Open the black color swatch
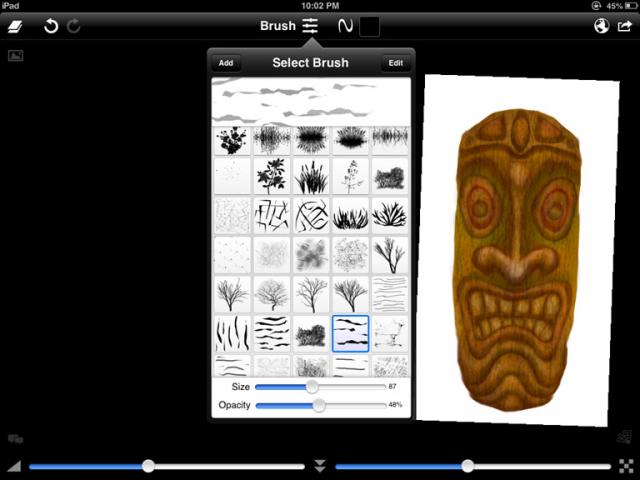The height and width of the screenshot is (480, 640). 369,26
